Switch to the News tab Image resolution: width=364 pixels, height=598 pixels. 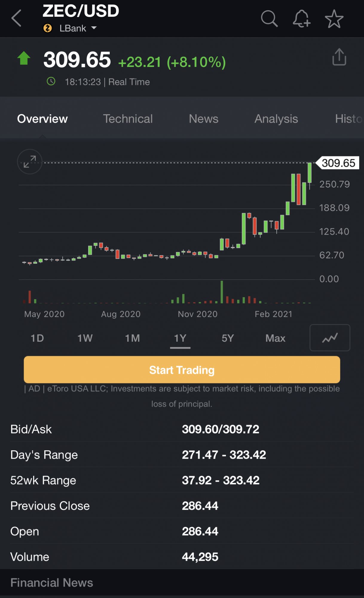click(204, 119)
